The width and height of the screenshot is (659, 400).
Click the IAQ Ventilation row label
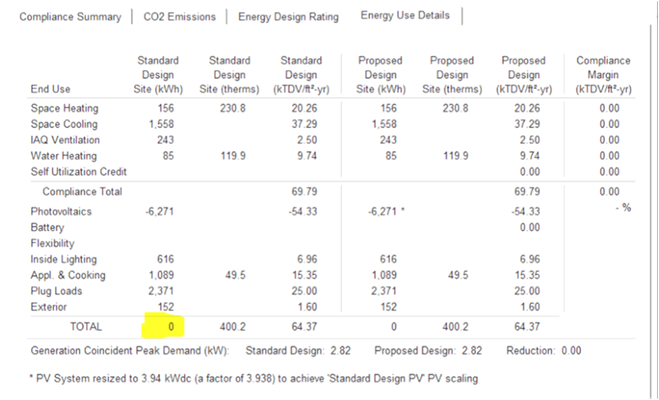click(63, 141)
